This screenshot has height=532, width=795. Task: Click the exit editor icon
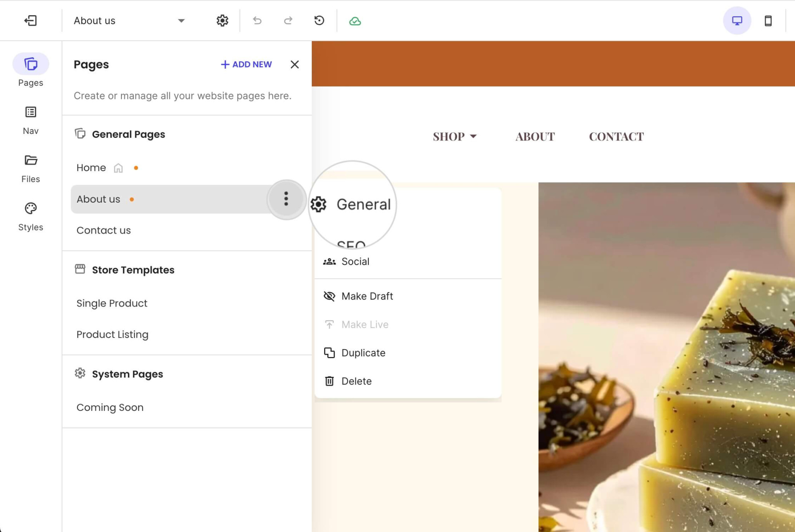tap(30, 21)
